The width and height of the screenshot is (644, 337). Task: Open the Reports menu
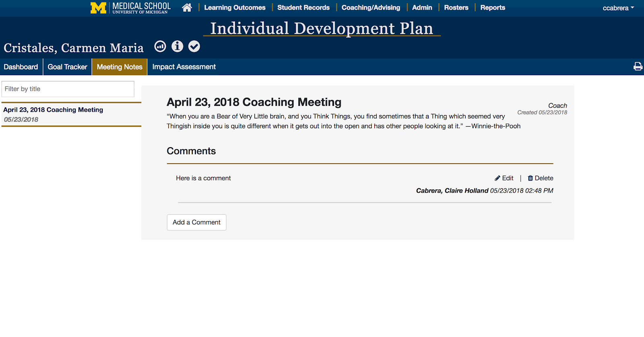(493, 8)
